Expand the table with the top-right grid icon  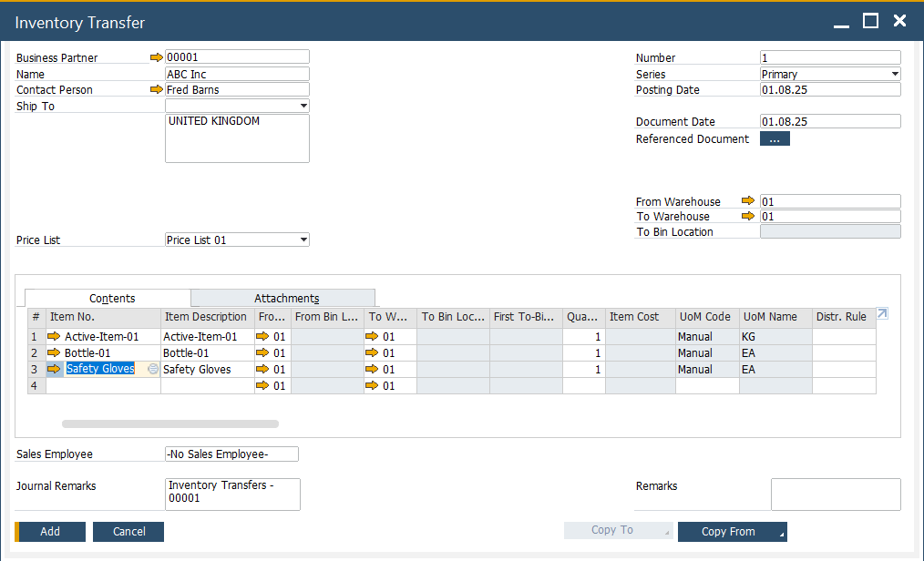[x=882, y=314]
